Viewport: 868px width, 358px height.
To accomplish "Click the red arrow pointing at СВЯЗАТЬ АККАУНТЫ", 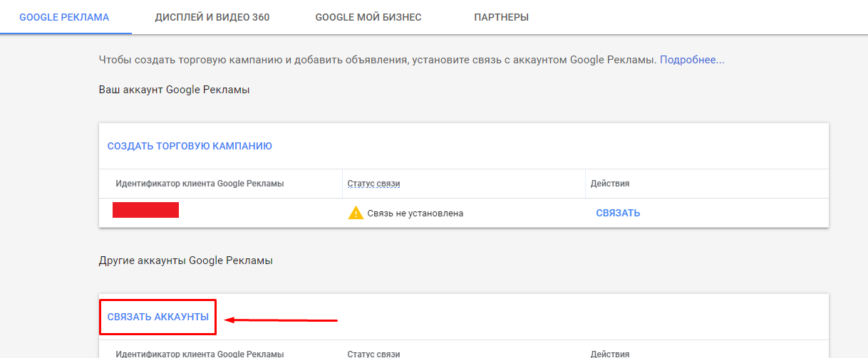I will tap(281, 320).
